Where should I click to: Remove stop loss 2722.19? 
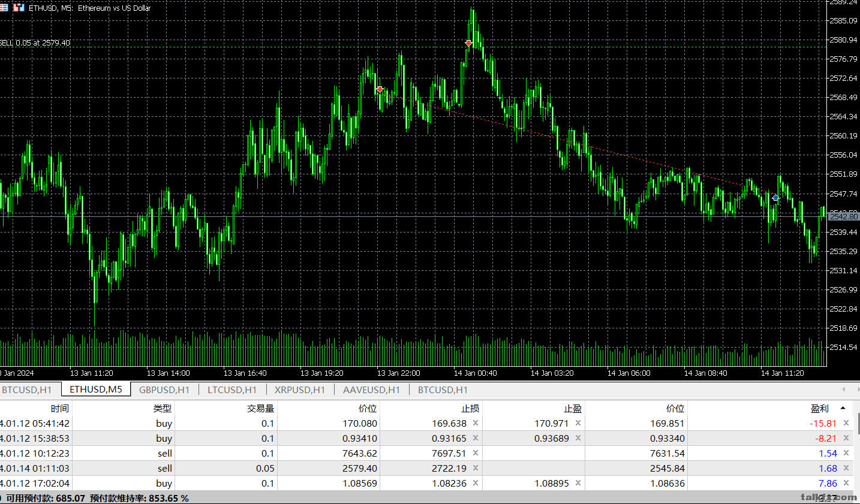coord(476,468)
